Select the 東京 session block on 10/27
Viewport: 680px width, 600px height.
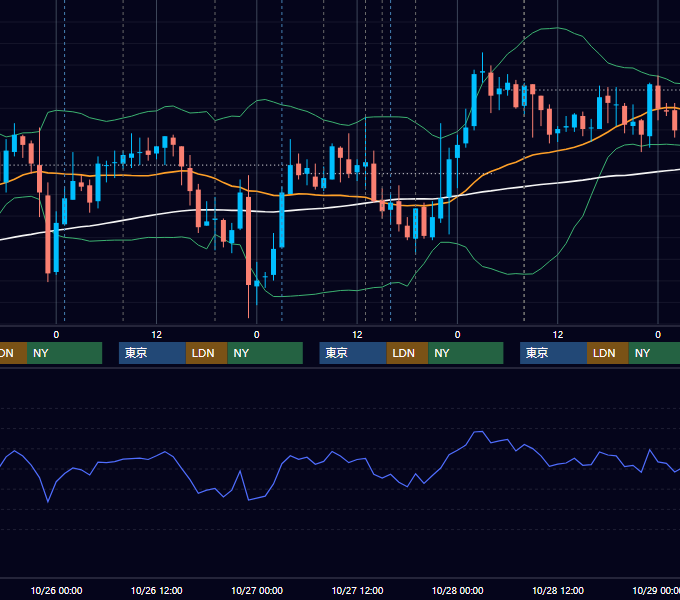pyautogui.click(x=353, y=353)
